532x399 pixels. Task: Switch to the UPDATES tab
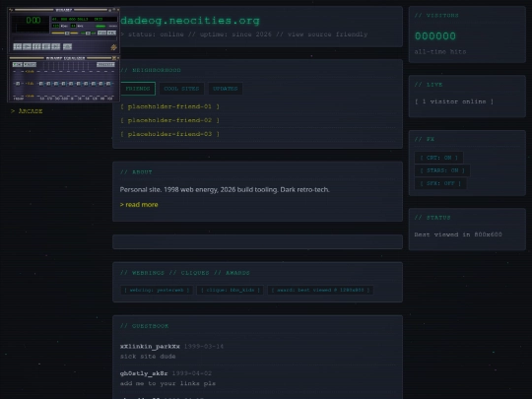[226, 89]
